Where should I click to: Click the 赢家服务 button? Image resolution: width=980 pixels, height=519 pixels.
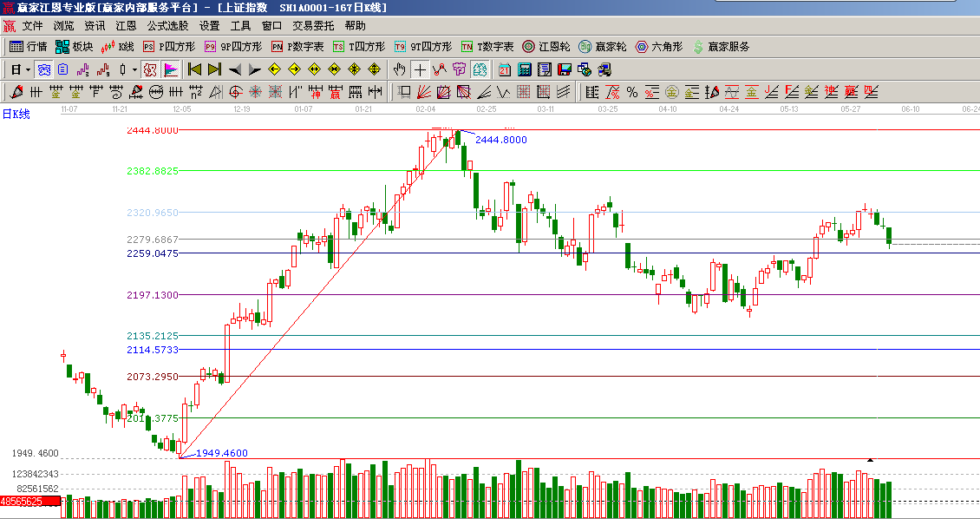(720, 47)
